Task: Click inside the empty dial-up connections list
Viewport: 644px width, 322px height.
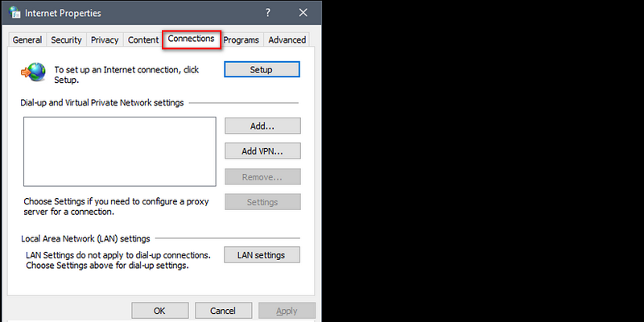Action: (x=119, y=151)
